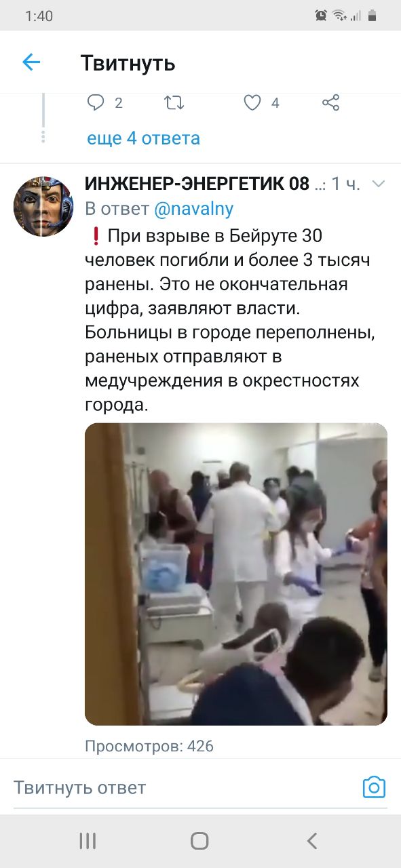Open ИНЖЕНЕР-ЭНЕРГЕТИК 08 username
401x868 pixels.
197,183
